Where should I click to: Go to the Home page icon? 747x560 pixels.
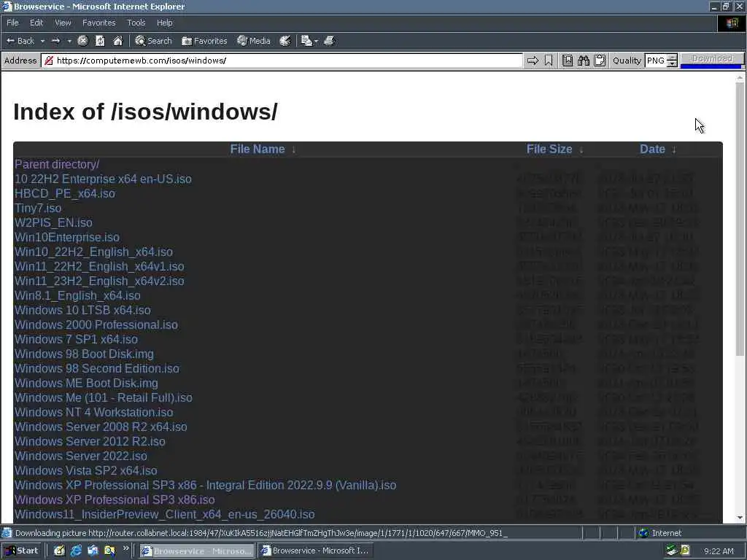coord(117,41)
